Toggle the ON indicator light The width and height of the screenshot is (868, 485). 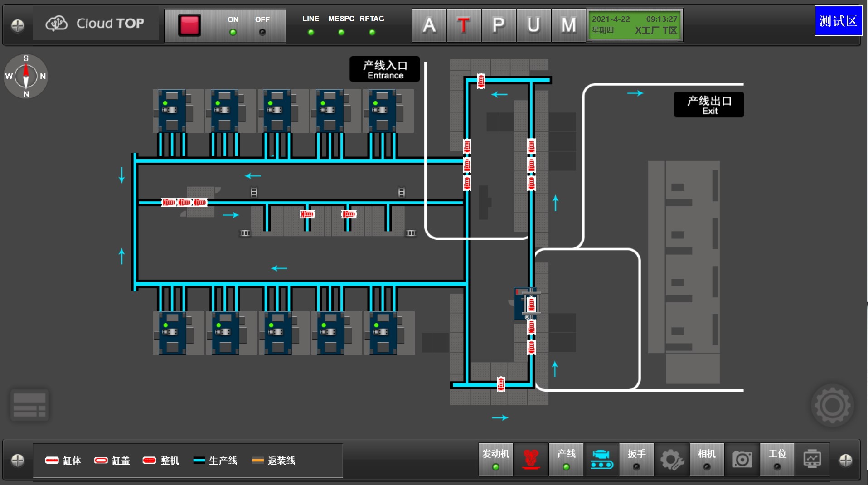pos(233,32)
